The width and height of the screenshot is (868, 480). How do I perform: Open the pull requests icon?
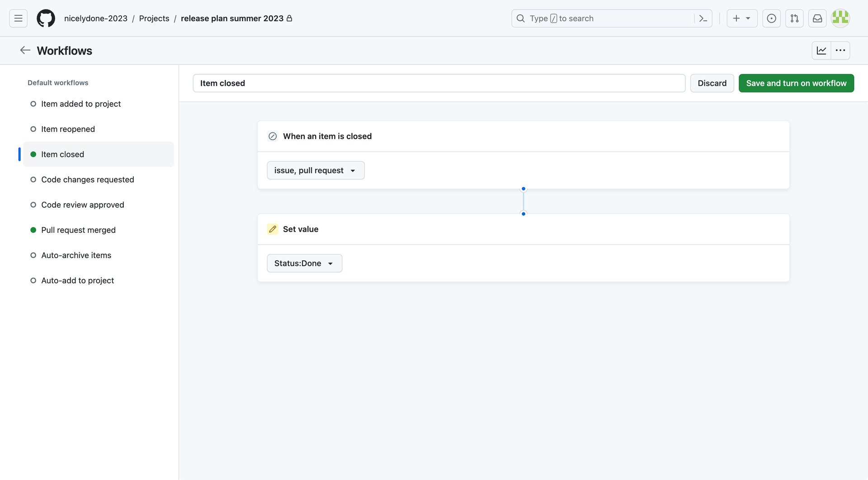point(794,18)
